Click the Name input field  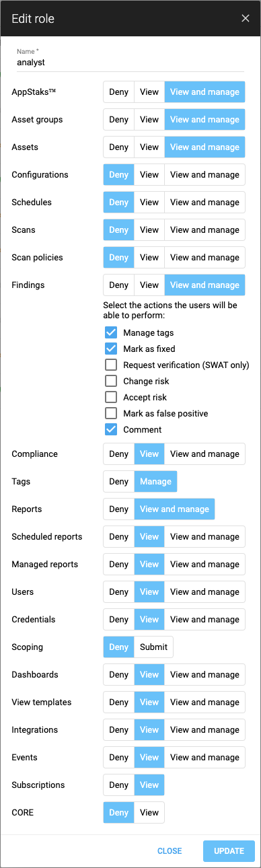(x=130, y=62)
